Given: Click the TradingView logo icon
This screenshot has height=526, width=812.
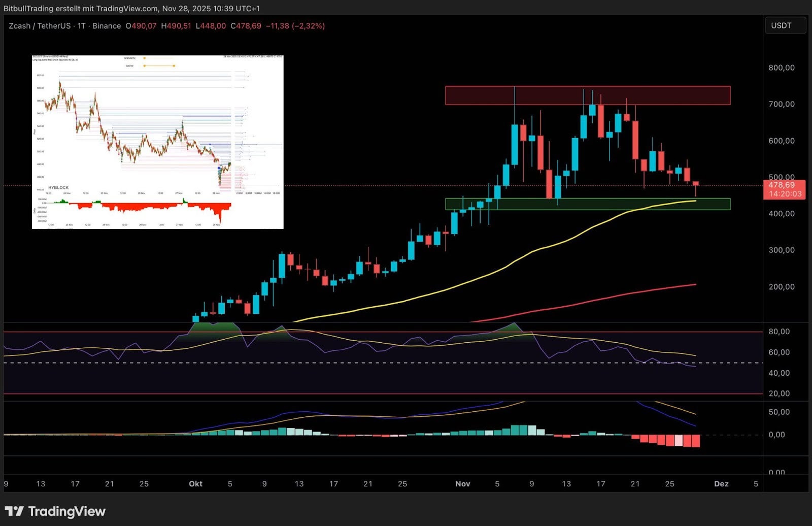Looking at the screenshot, I should [x=14, y=511].
